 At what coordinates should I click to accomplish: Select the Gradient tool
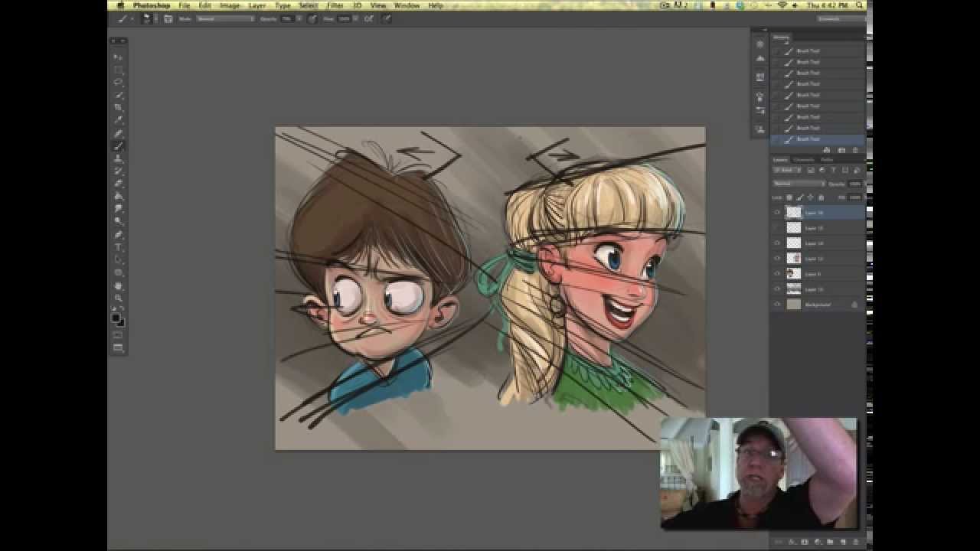point(119,197)
